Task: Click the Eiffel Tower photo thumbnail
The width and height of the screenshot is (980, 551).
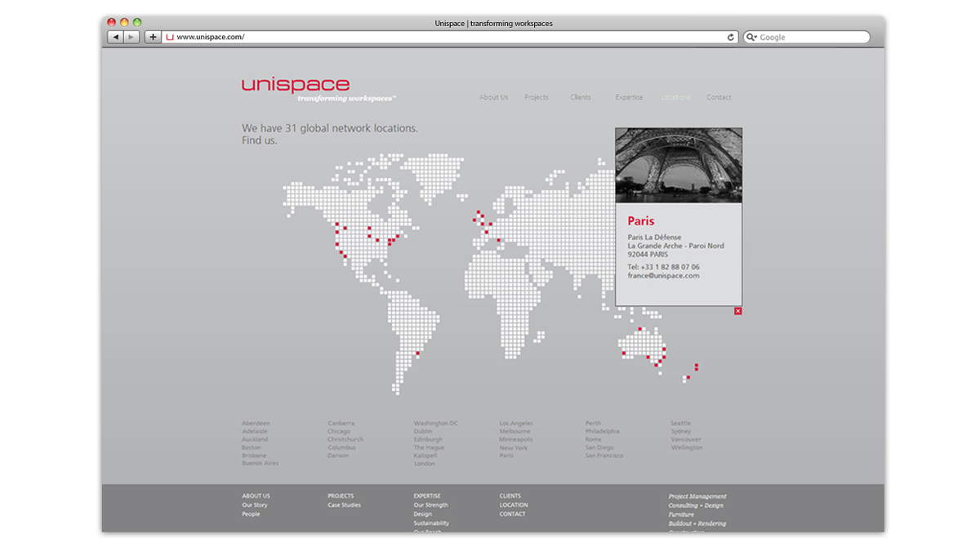Action: click(x=679, y=165)
